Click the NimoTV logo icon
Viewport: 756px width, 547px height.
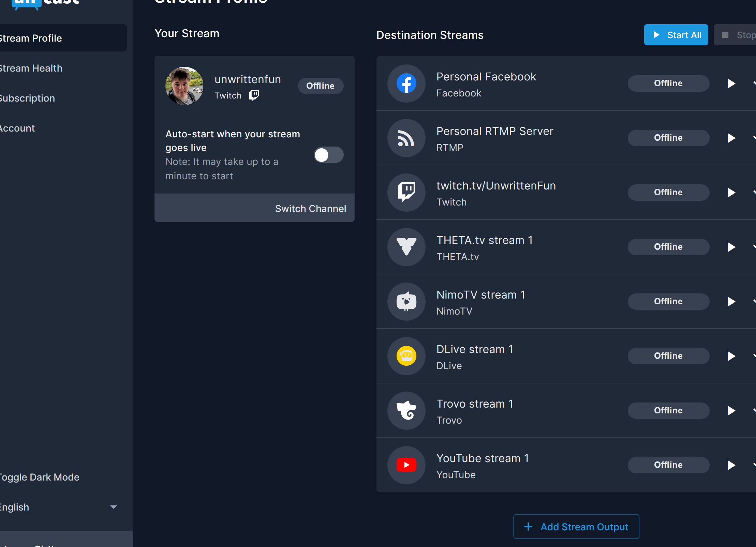click(406, 302)
